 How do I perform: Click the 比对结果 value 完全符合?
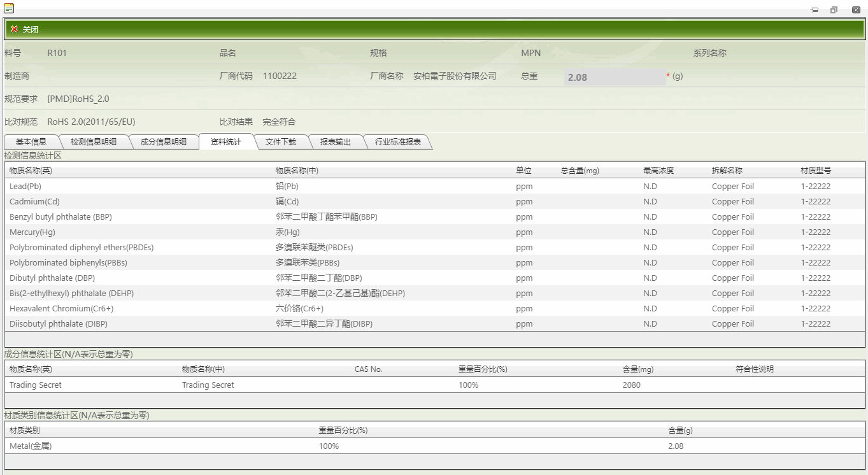pyautogui.click(x=279, y=122)
